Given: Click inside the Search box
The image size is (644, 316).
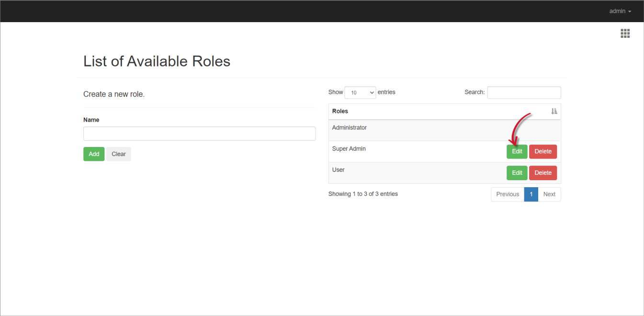Looking at the screenshot, I should coord(523,92).
